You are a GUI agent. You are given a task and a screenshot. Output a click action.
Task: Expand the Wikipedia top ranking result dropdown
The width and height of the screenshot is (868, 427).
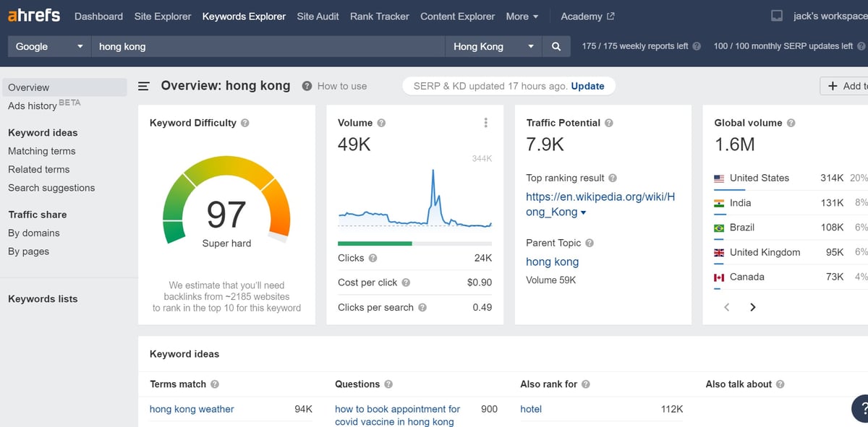tap(584, 213)
